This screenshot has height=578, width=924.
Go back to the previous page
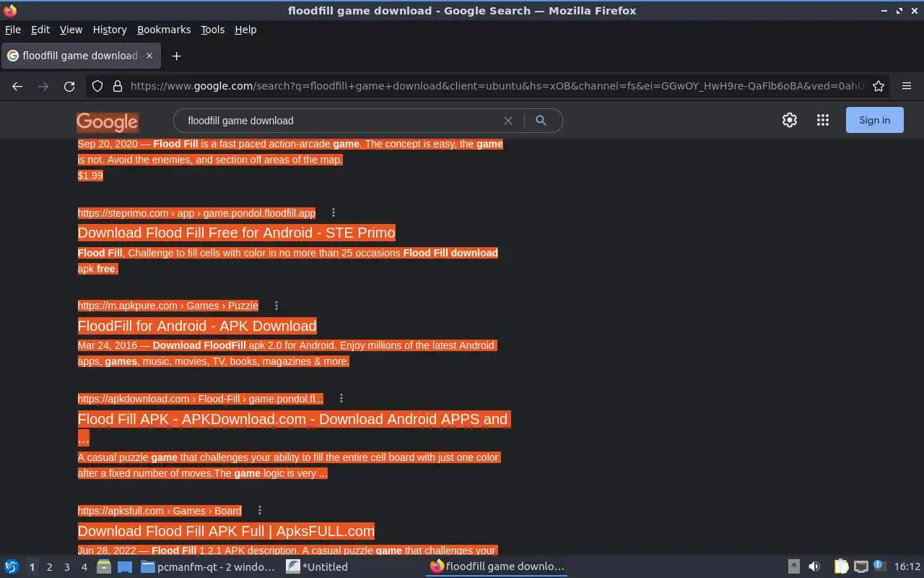(x=17, y=86)
